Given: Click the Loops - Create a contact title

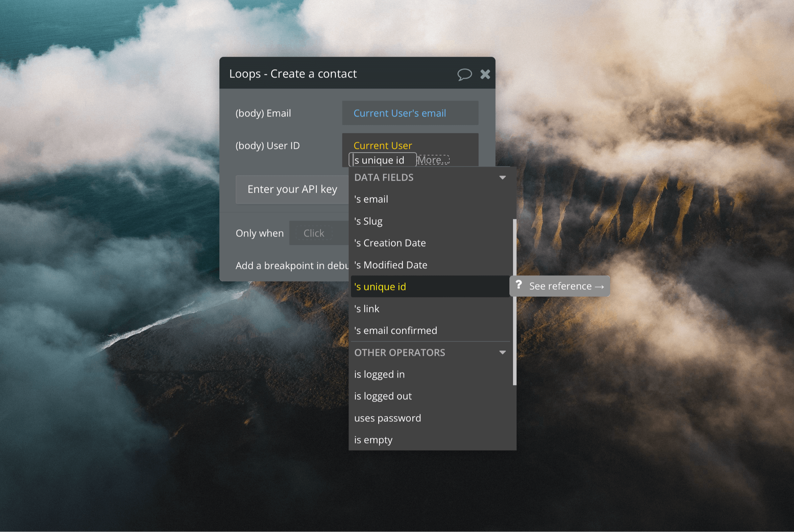Looking at the screenshot, I should pyautogui.click(x=293, y=74).
